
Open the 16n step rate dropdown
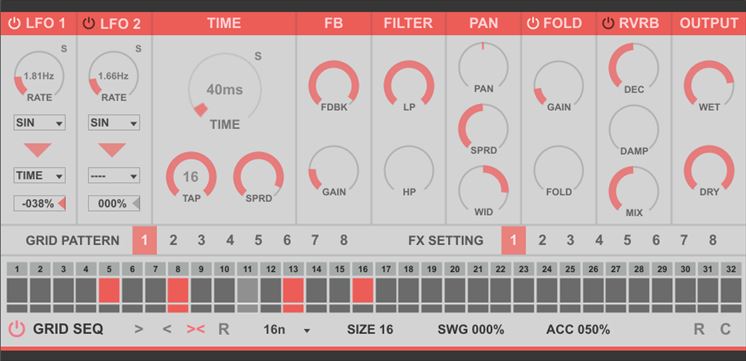pyautogui.click(x=287, y=330)
